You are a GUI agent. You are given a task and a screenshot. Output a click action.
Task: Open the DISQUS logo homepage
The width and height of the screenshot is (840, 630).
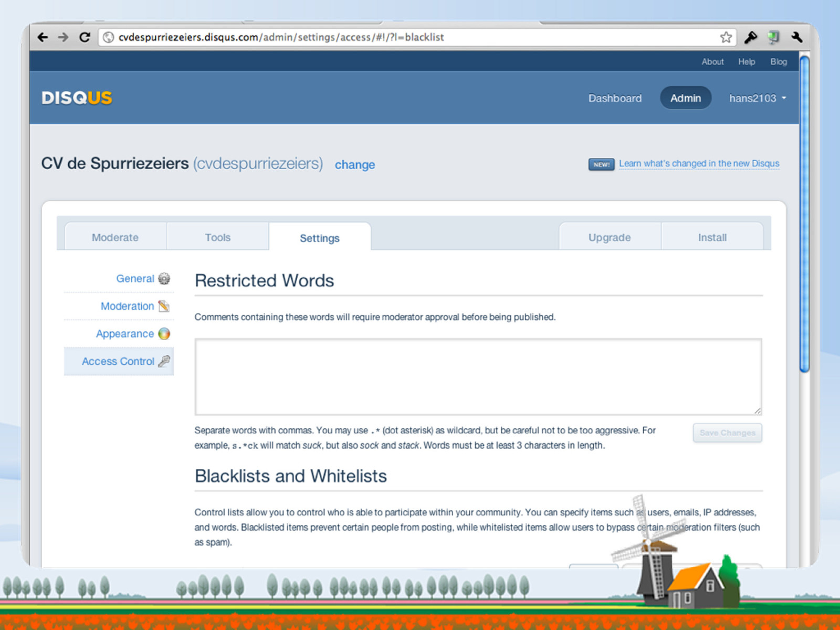[77, 98]
